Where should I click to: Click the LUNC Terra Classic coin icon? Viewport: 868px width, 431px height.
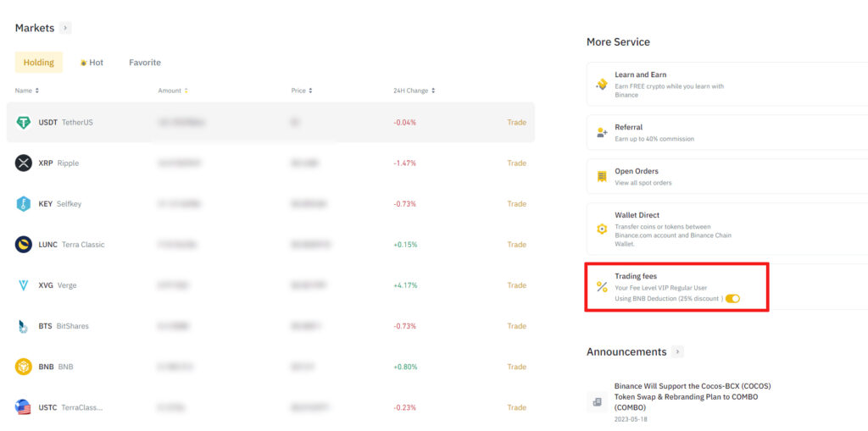pos(23,245)
